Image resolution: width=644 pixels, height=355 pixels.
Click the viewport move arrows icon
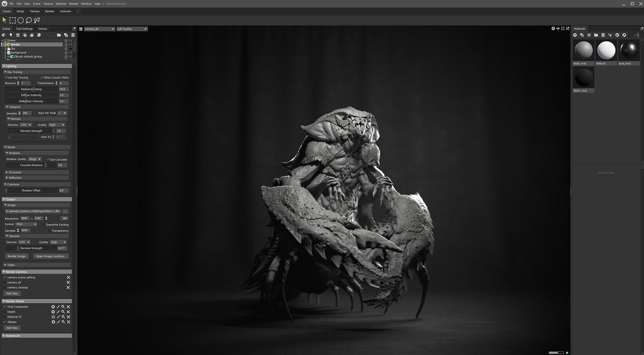[x=558, y=29]
